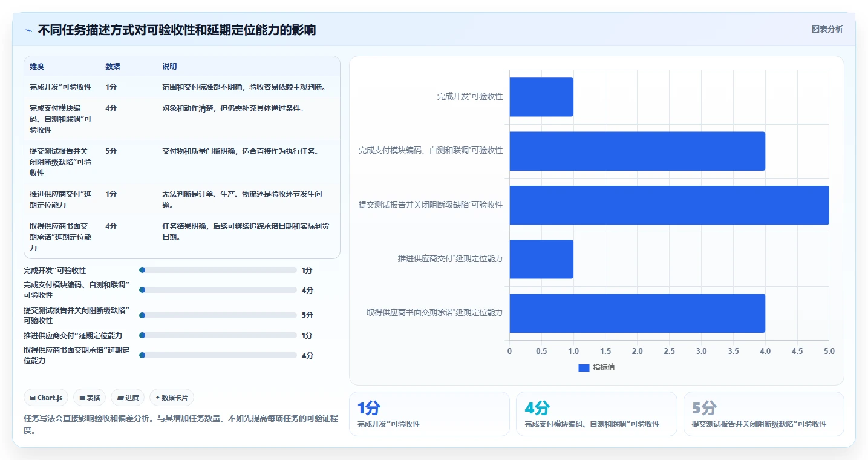Screen dimensions: 868x460
Task: Click the x-axis tick 2.5
Action: point(670,351)
